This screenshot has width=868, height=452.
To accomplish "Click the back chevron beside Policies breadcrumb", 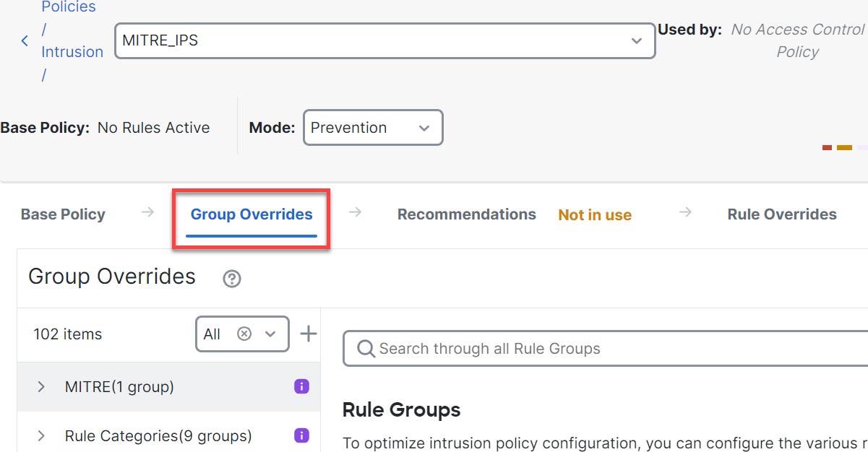I will 25,41.
